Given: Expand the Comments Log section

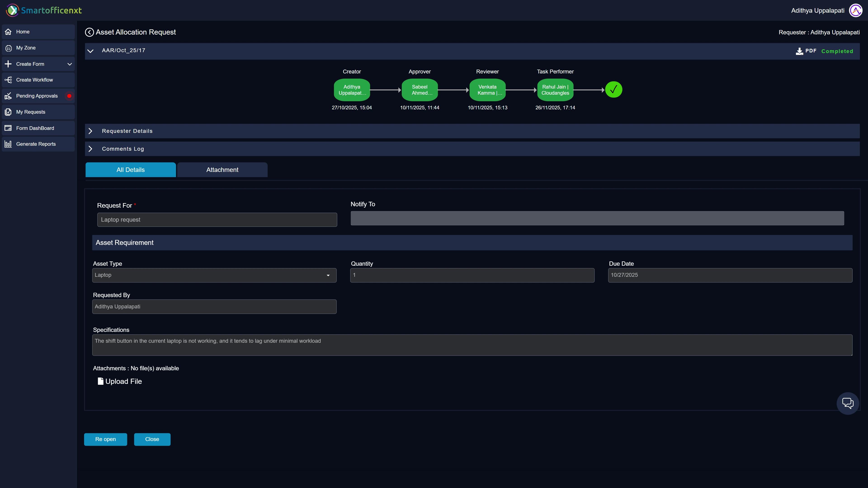Looking at the screenshot, I should (x=90, y=149).
